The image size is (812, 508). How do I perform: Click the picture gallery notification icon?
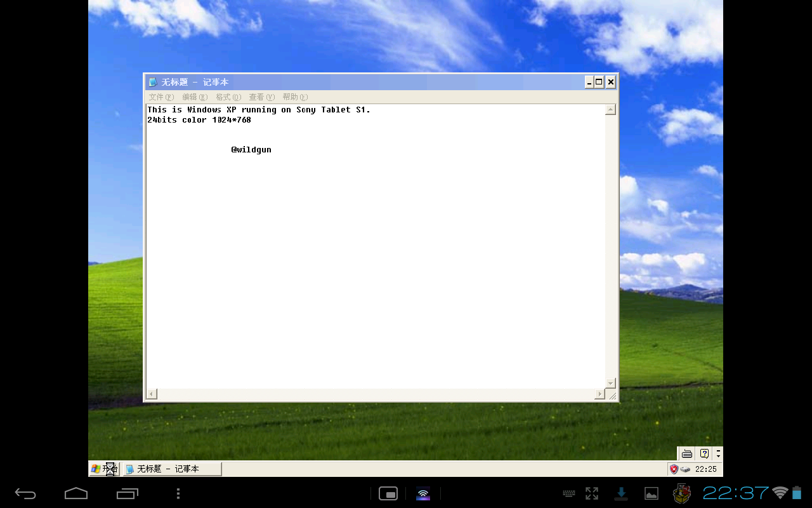pos(652,493)
